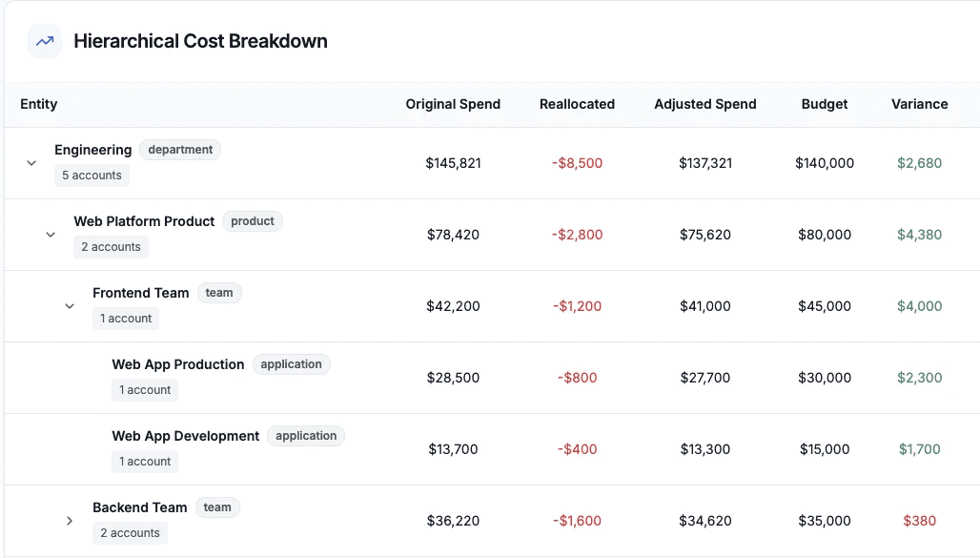The width and height of the screenshot is (980, 558).
Task: Click the Backend Team '2 accounts' badge
Action: [x=130, y=533]
